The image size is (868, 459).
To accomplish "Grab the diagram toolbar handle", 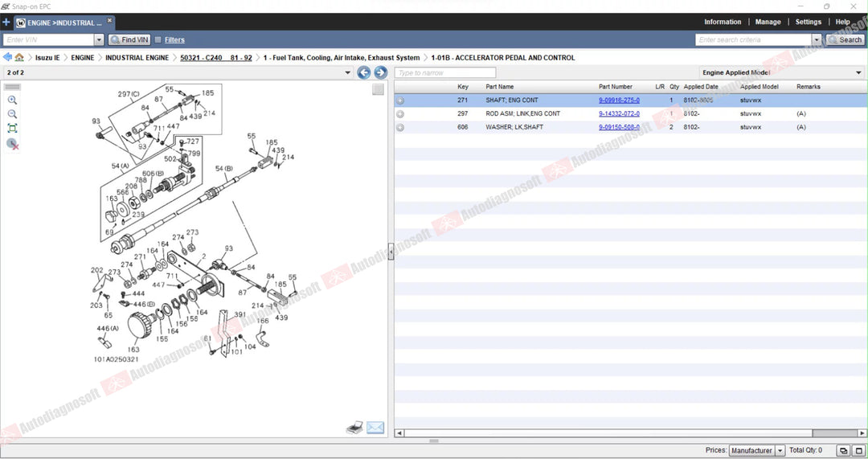I will coord(12,87).
